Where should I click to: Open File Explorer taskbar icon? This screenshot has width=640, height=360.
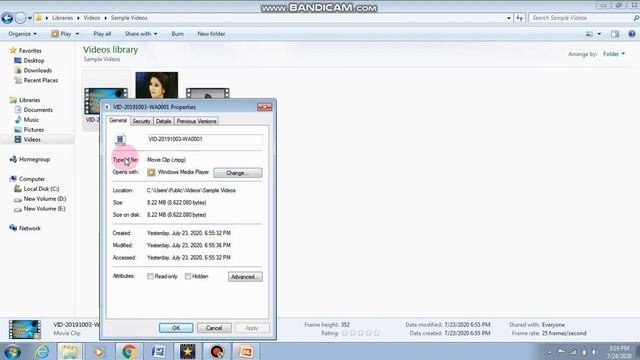(x=70, y=351)
